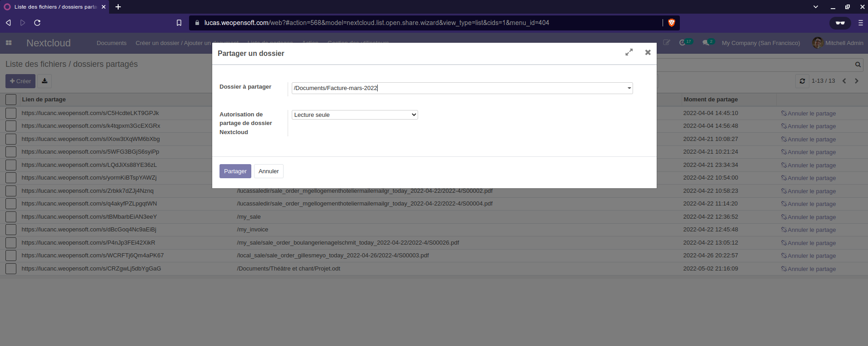This screenshot has height=346, width=868.
Task: Click the edit pencil icon in navbar
Action: pyautogui.click(x=667, y=42)
